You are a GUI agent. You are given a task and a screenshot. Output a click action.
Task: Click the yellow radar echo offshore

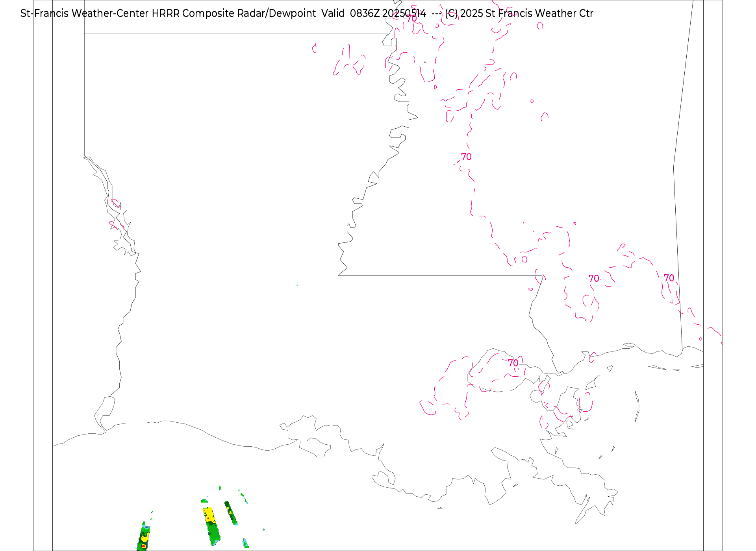(210, 515)
